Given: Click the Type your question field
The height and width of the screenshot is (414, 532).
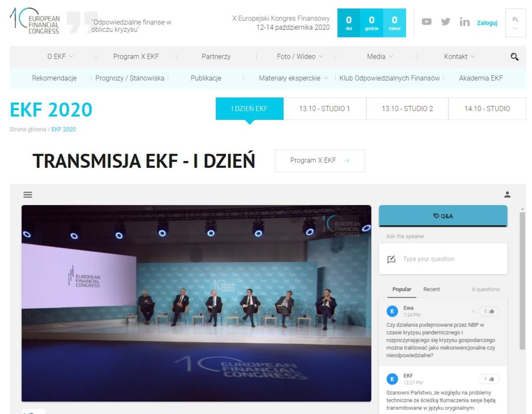Looking at the screenshot, I should point(443,259).
